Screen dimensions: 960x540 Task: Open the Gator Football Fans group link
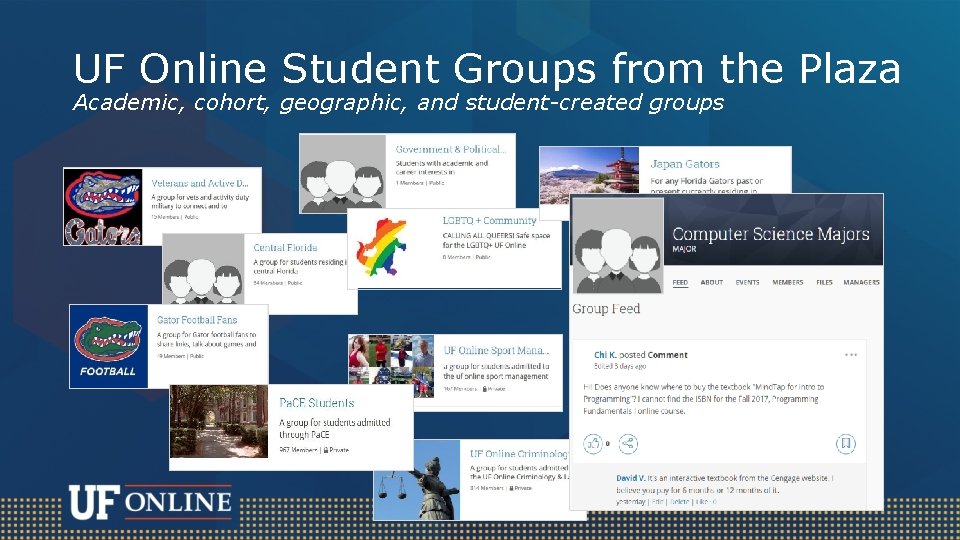pos(197,320)
